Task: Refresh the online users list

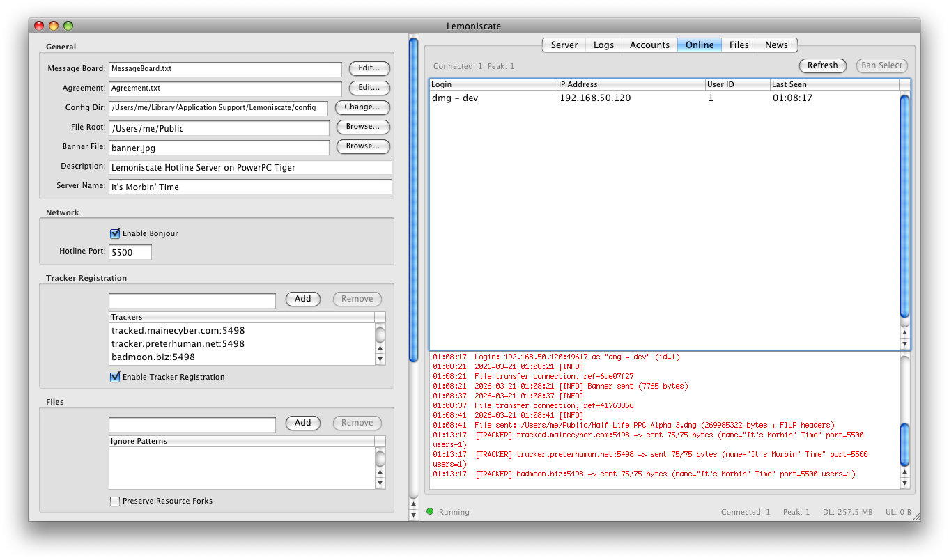Action: click(822, 65)
